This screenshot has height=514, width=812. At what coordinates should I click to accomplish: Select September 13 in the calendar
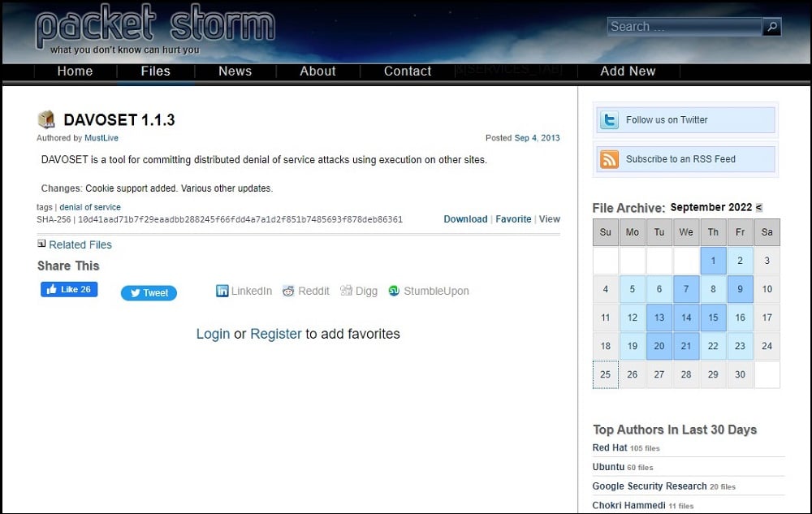[x=659, y=317]
